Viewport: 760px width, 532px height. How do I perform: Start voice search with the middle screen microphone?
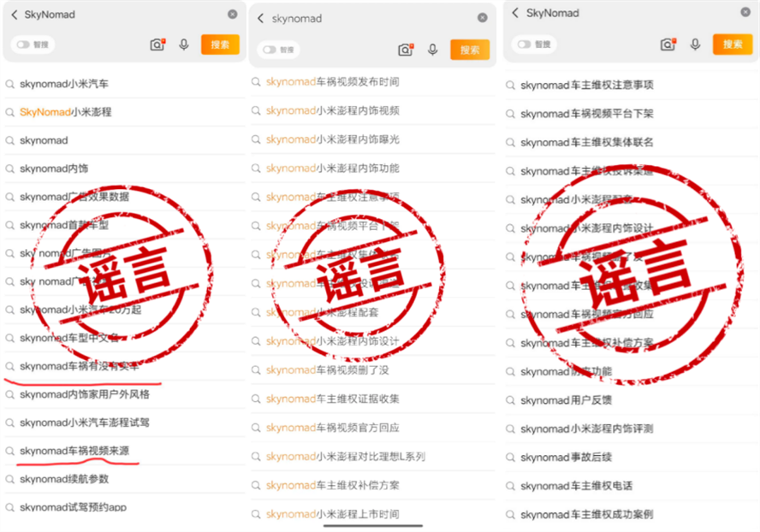click(433, 50)
